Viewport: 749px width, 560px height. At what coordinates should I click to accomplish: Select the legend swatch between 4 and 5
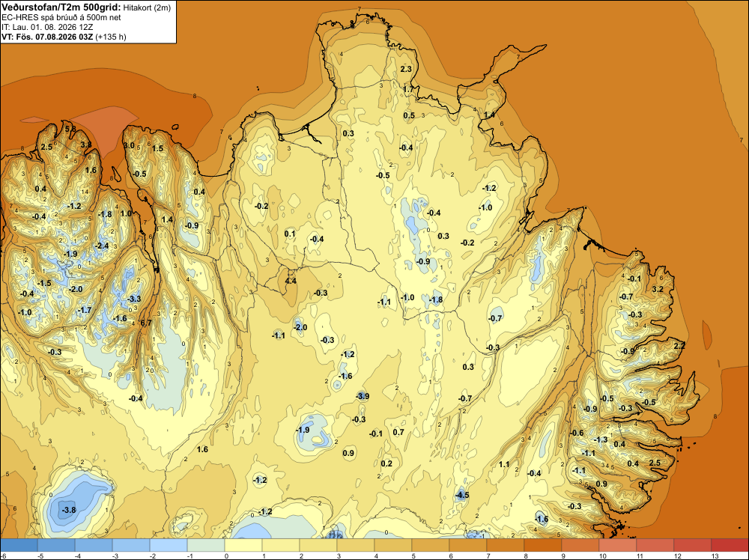(393, 545)
